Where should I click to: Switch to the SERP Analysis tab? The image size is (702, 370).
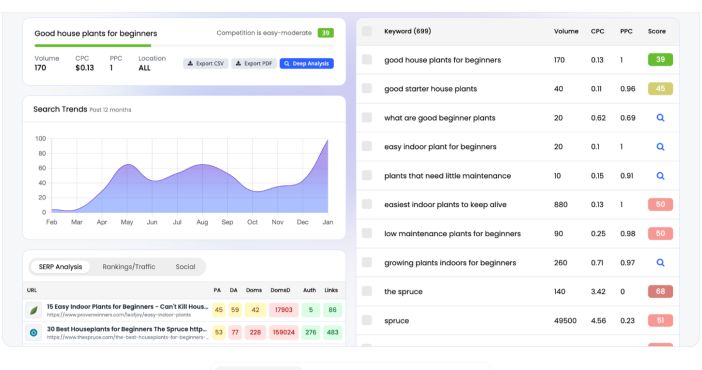60,267
